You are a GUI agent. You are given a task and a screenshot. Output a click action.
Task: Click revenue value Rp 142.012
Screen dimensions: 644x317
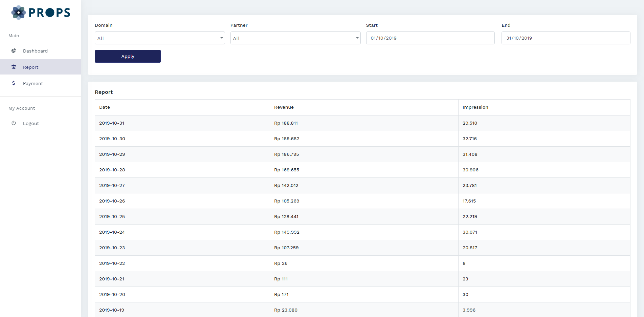click(x=286, y=185)
